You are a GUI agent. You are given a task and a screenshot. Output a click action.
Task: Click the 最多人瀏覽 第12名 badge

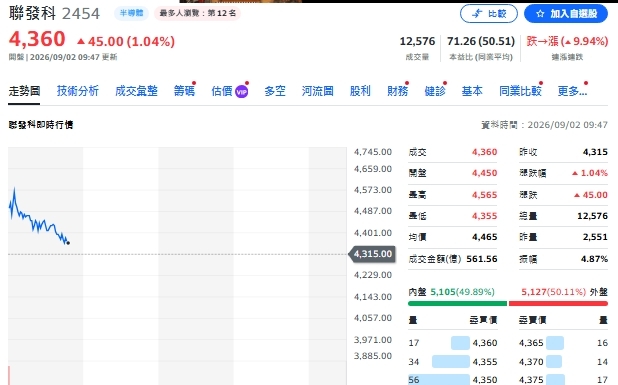click(197, 13)
